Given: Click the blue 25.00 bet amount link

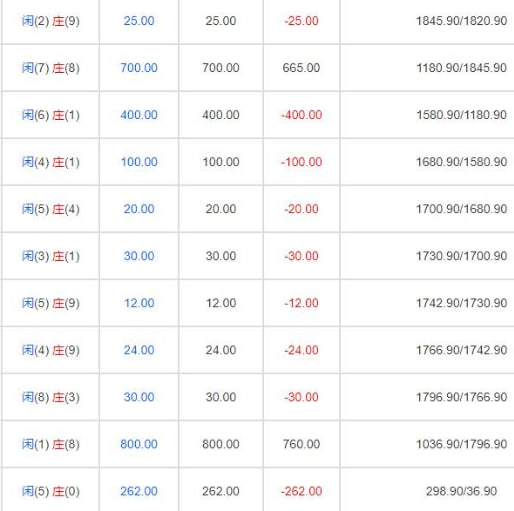Looking at the screenshot, I should [139, 21].
